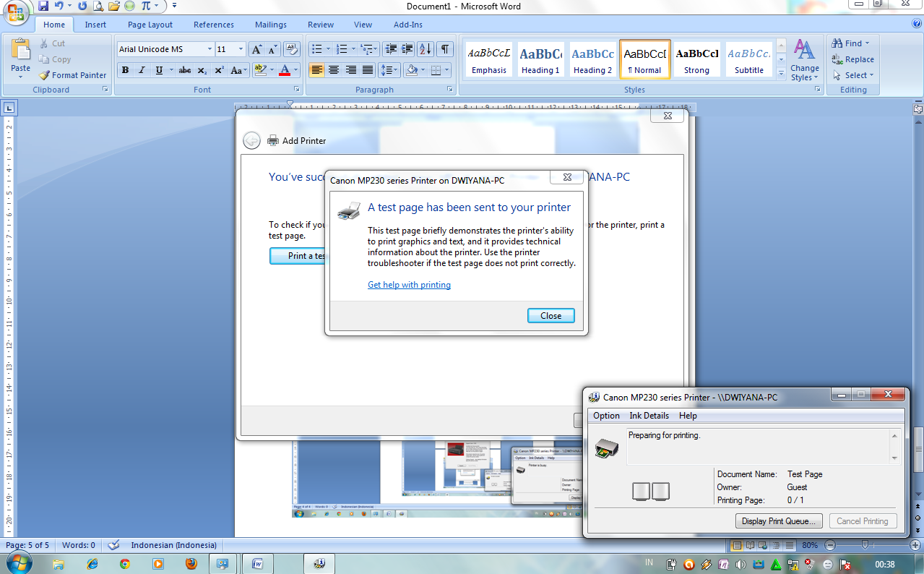The width and height of the screenshot is (924, 574).
Task: Go back in the Add Printer wizard
Action: (251, 140)
